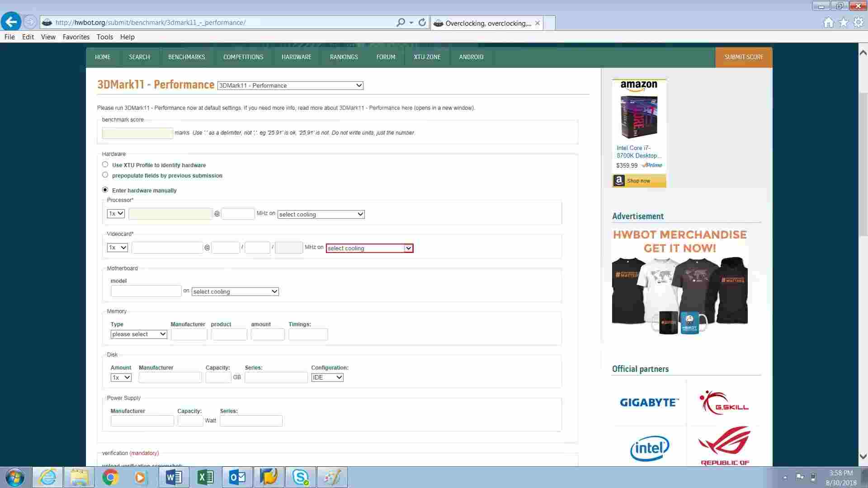Open the Favorites menu

[x=76, y=37]
